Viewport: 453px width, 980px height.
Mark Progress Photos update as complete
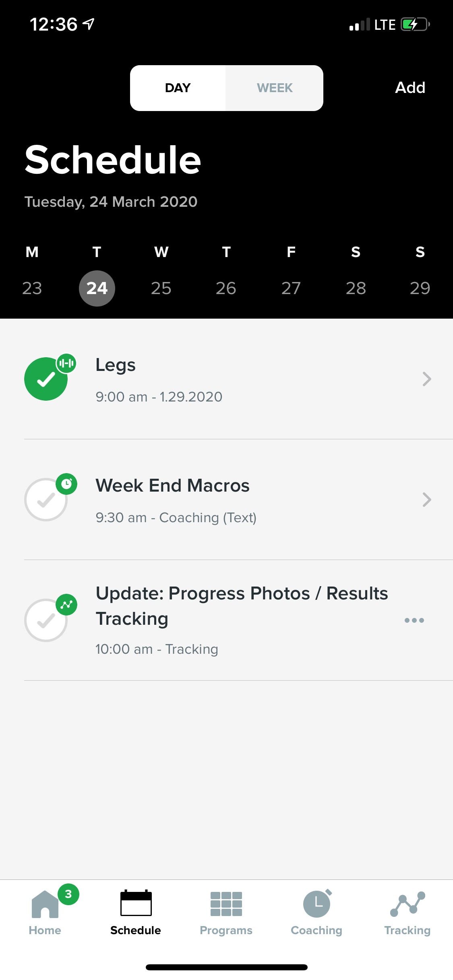pyautogui.click(x=45, y=621)
